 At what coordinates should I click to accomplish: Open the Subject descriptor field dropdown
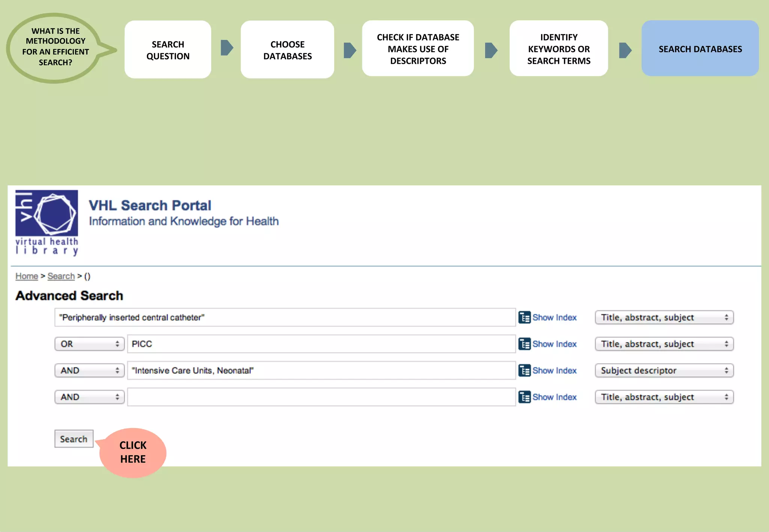coord(664,371)
